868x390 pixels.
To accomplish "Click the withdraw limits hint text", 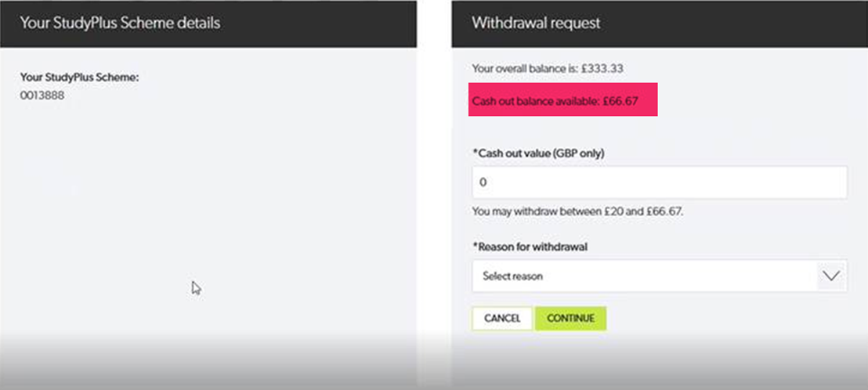I will coord(577,211).
